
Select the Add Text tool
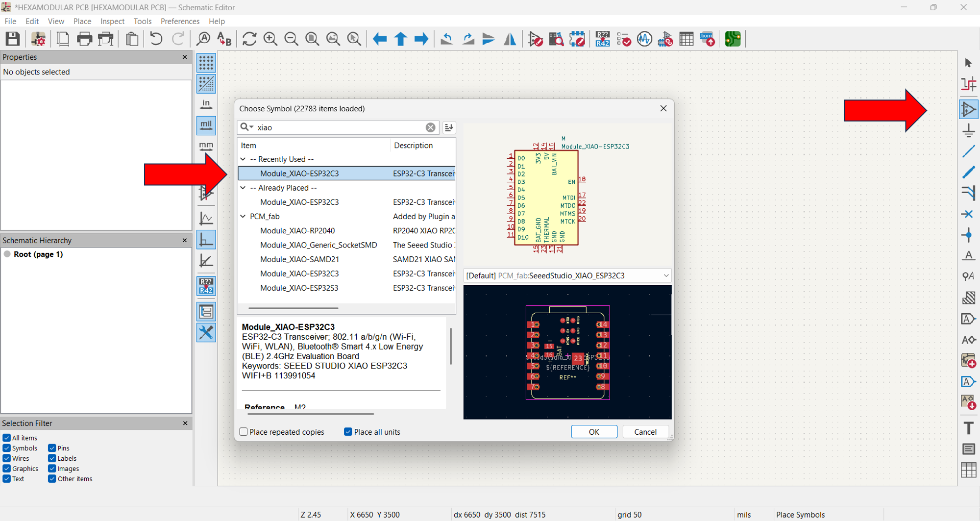point(968,428)
